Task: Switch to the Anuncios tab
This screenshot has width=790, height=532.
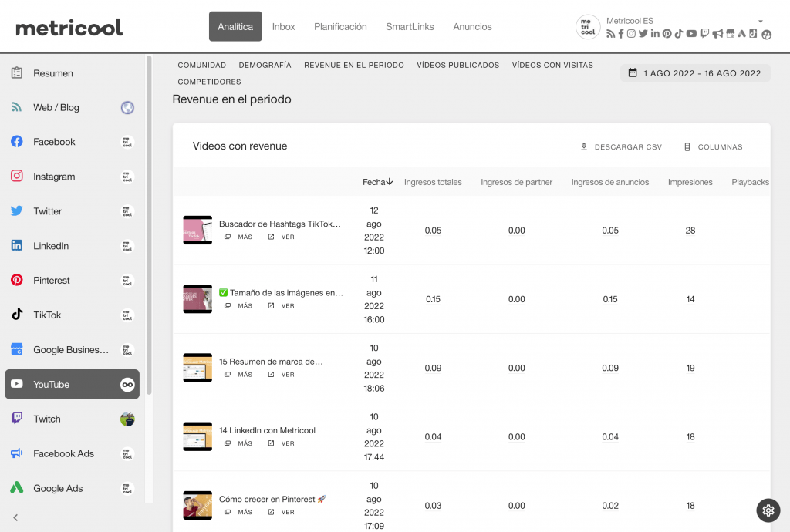Action: point(472,27)
